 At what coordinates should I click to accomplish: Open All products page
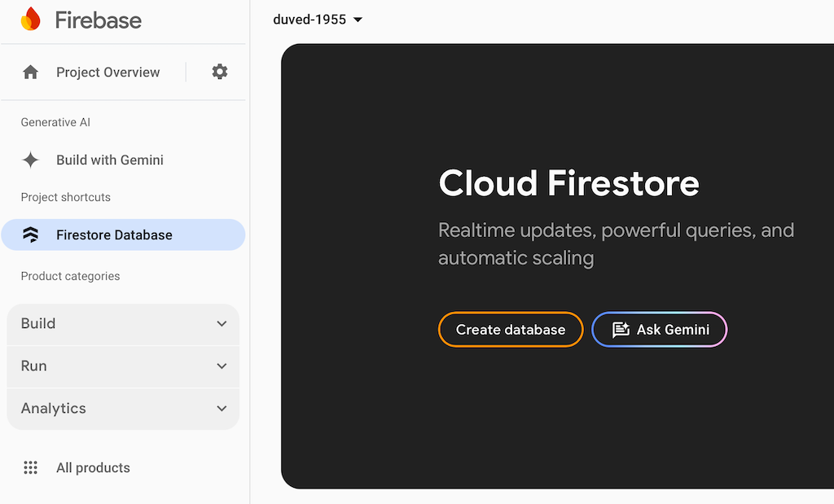93,468
